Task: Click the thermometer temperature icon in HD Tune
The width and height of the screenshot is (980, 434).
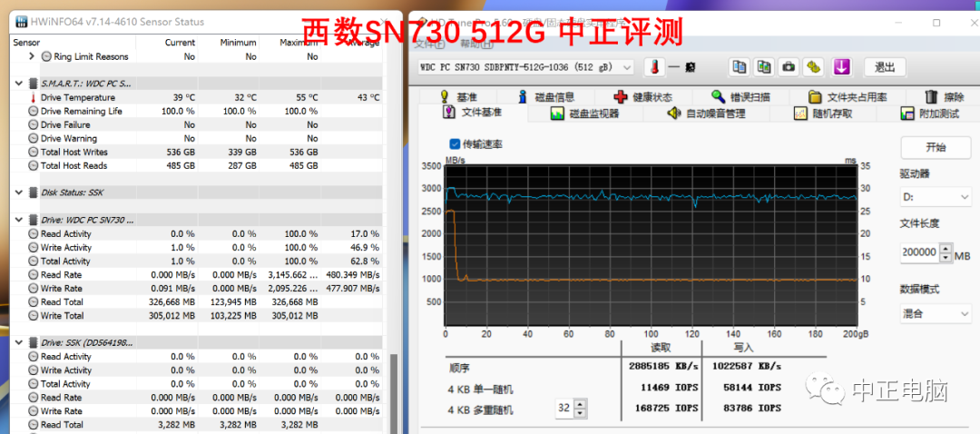Action: pos(654,67)
